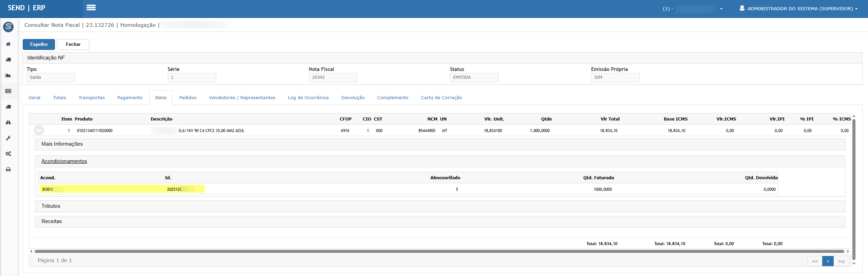Expand the Tributos section
The height and width of the screenshot is (276, 868).
[51, 206]
